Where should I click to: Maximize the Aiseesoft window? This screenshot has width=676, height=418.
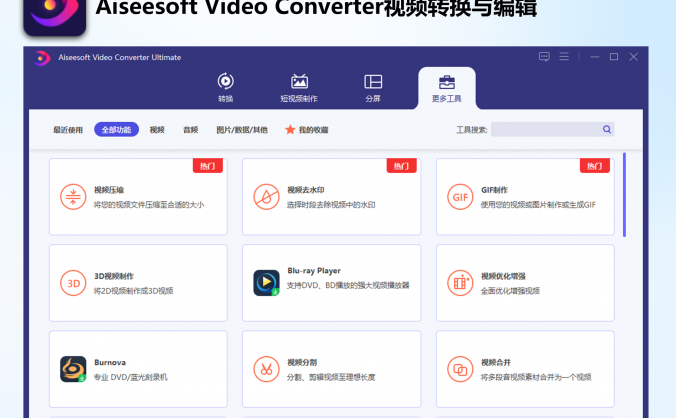[614, 57]
